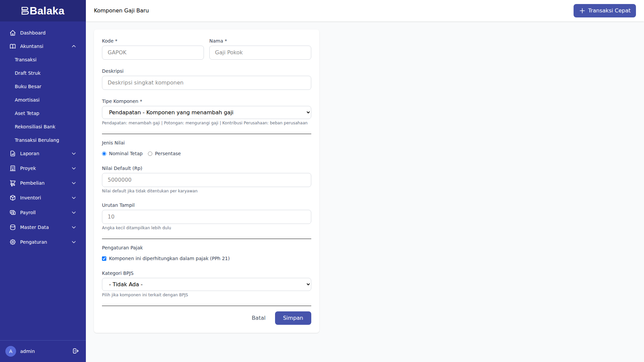Click the logout icon next to admin
The width and height of the screenshot is (644, 362).
click(75, 351)
